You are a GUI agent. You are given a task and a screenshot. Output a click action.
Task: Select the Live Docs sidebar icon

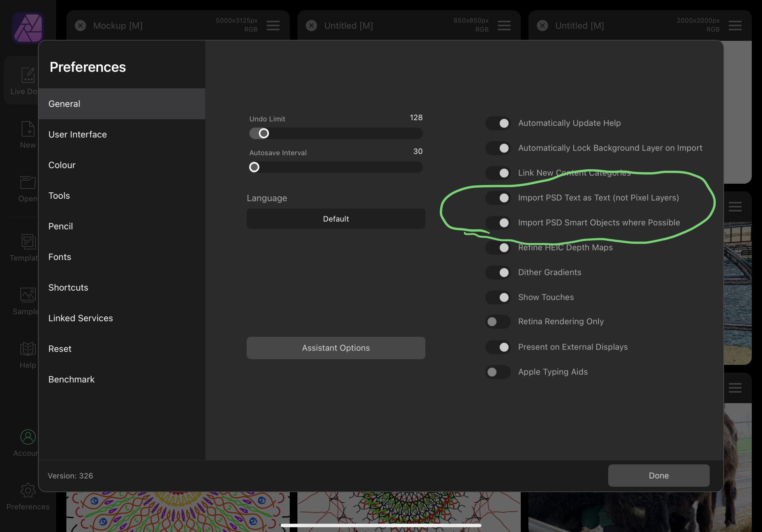coord(28,75)
